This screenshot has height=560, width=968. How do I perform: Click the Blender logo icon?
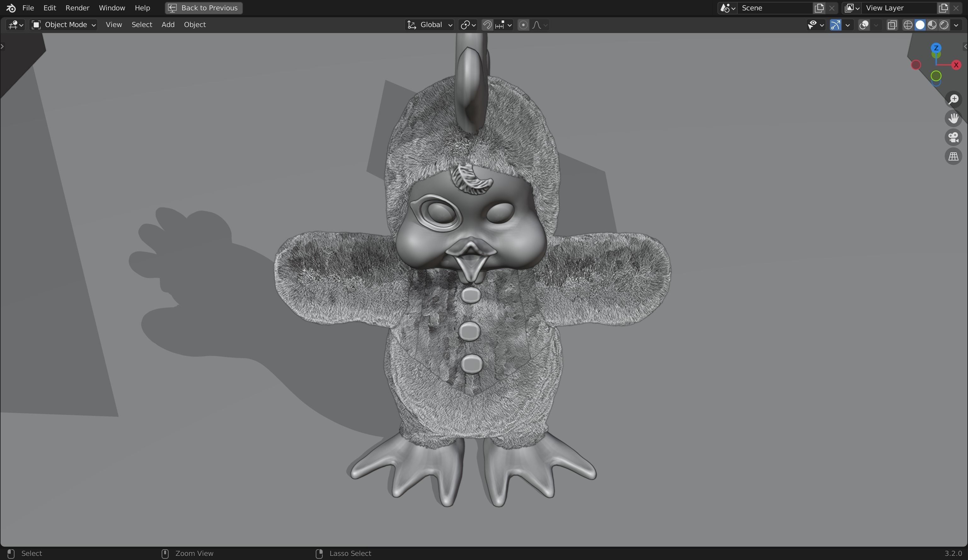point(11,8)
